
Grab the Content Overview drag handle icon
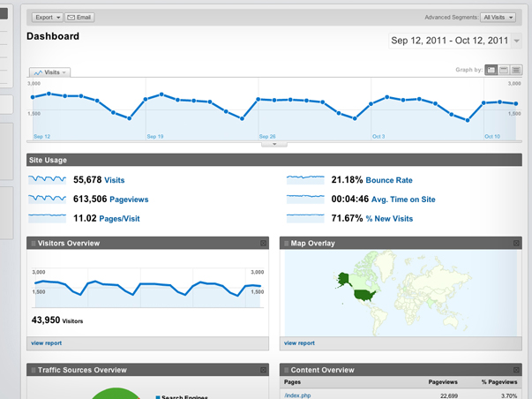(x=287, y=370)
